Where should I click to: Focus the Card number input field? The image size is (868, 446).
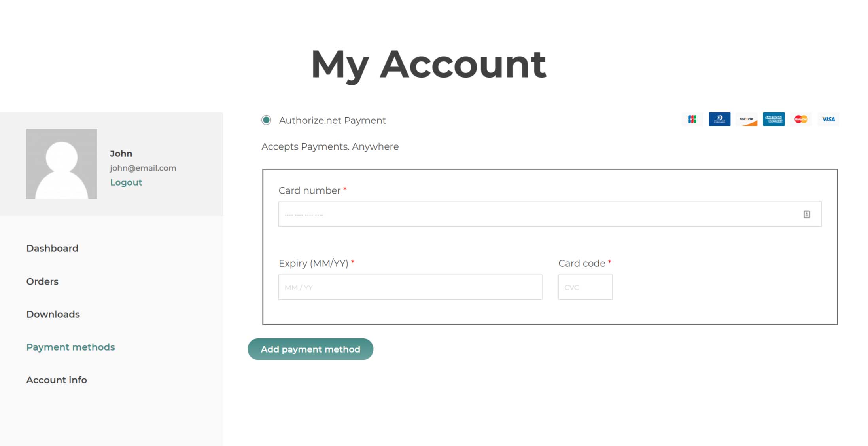pos(538,214)
